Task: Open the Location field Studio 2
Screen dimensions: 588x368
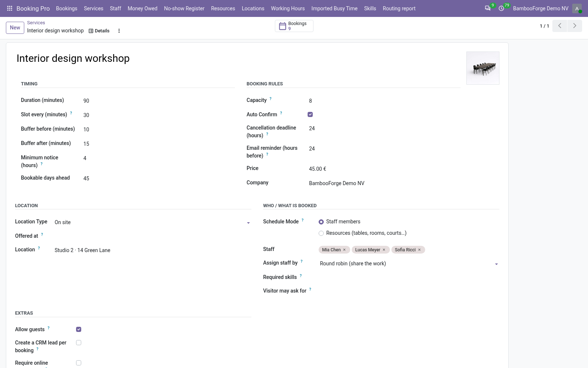Action: [x=153, y=250]
